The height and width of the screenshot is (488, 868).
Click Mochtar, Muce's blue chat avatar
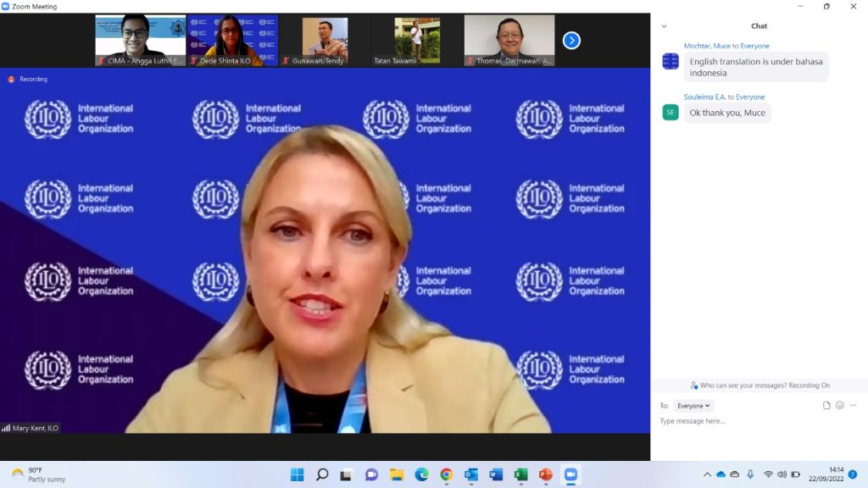670,61
